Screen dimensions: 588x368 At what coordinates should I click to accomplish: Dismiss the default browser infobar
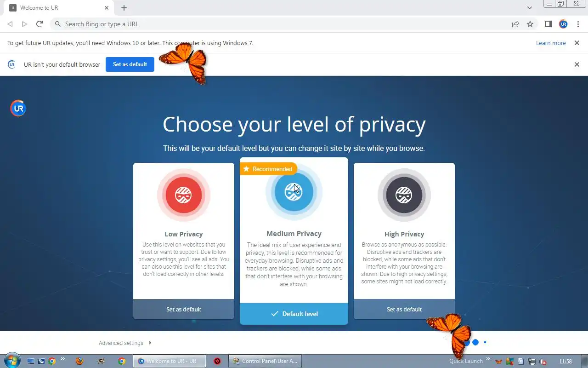pos(577,64)
